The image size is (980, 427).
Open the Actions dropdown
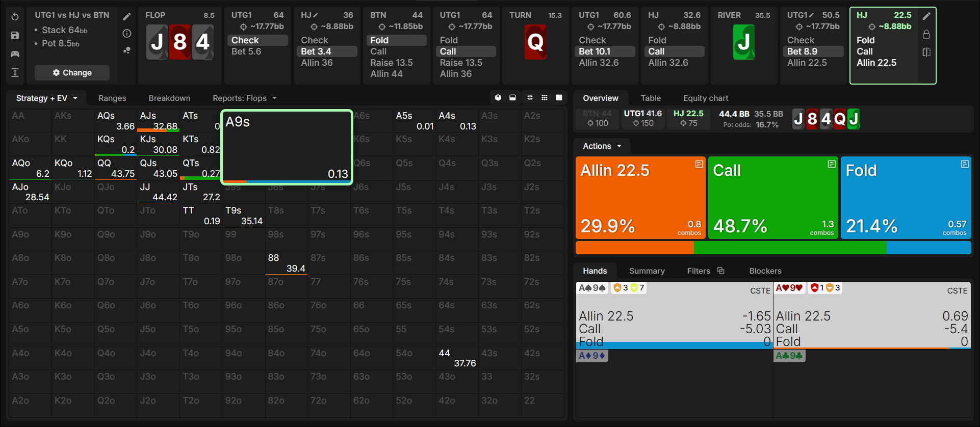(602, 146)
